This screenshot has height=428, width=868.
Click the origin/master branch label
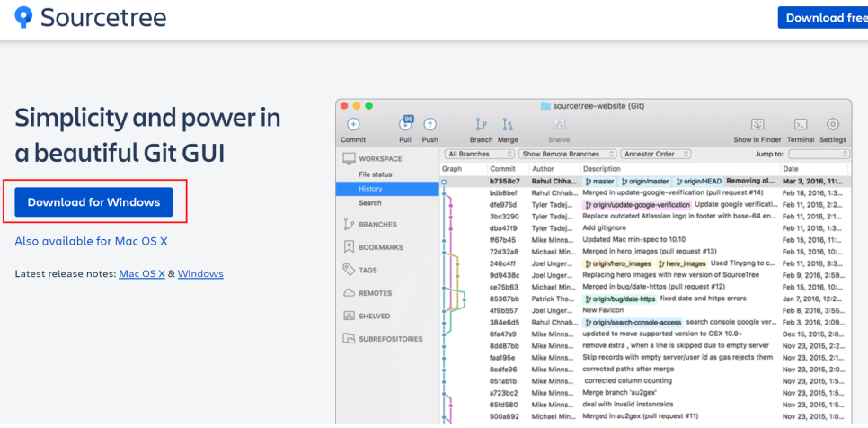pos(644,181)
